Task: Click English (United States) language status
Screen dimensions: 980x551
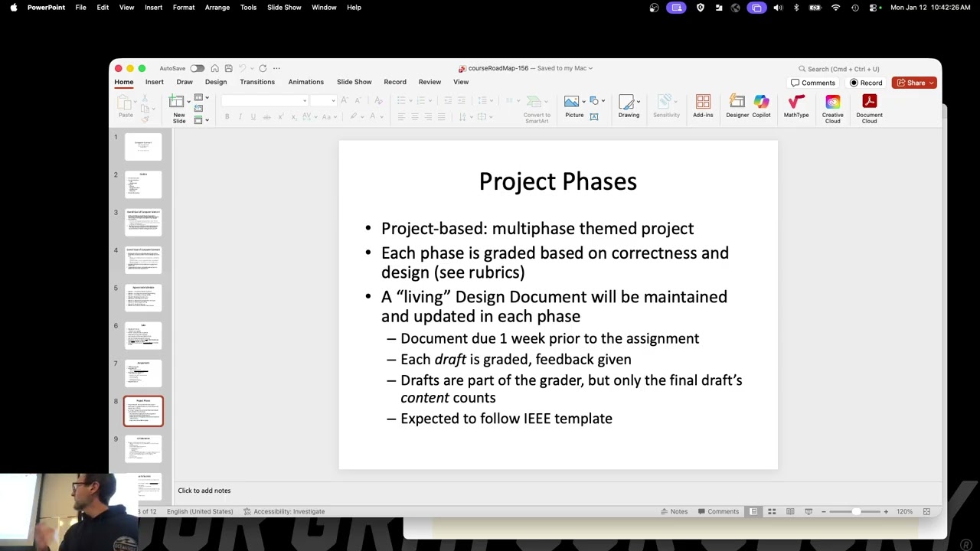Action: (x=200, y=511)
